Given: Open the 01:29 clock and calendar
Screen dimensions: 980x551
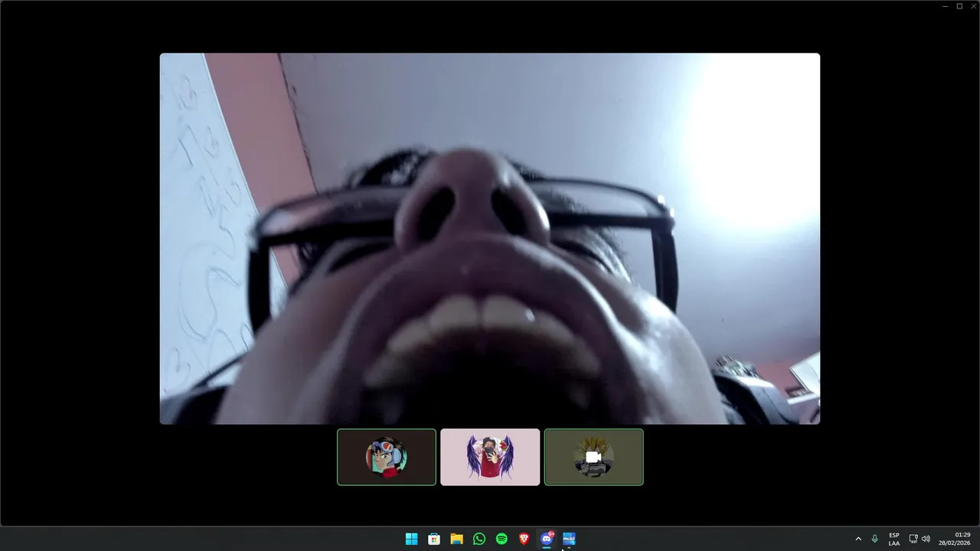Looking at the screenshot, I should 955,539.
